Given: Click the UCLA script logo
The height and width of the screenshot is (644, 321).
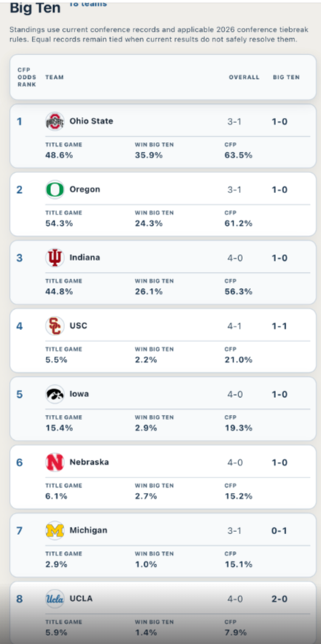Looking at the screenshot, I should (x=55, y=599).
